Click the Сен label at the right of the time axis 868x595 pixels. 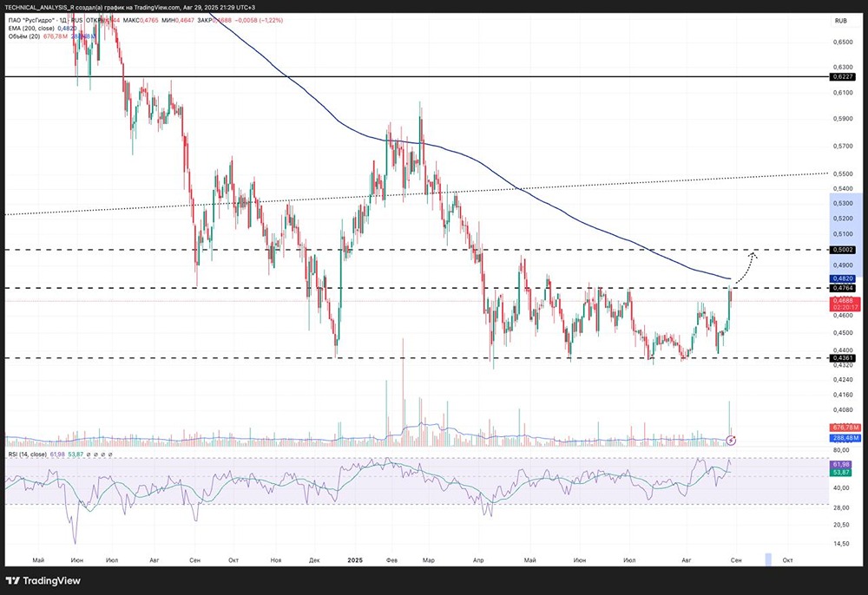click(736, 560)
